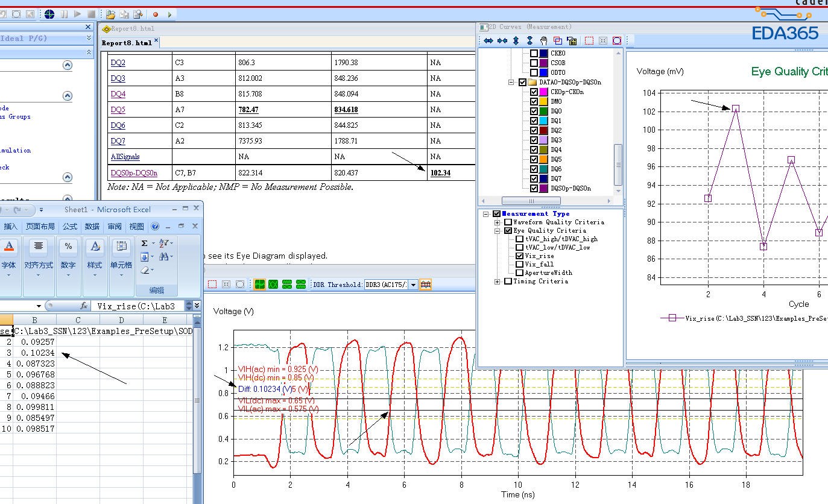Open the DQ5 signal link in report
Screen dimensions: 828x504
(x=118, y=110)
